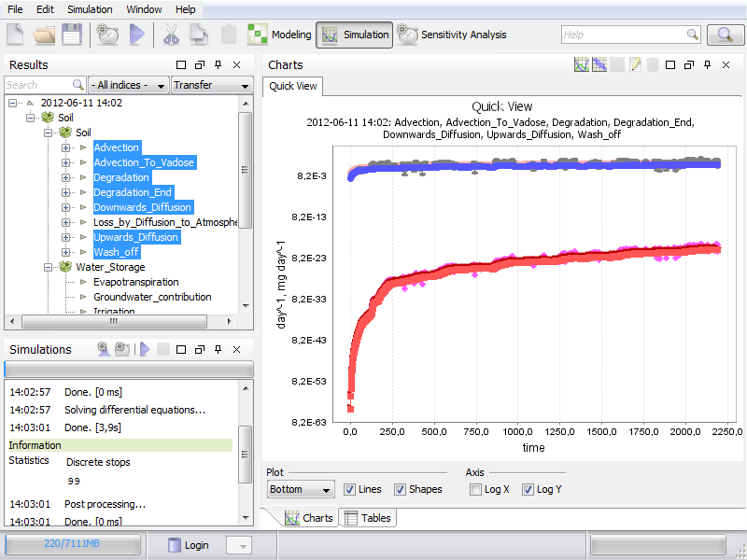Click the scissors cut icon
Screen dimensions: 747x560
pos(171,35)
